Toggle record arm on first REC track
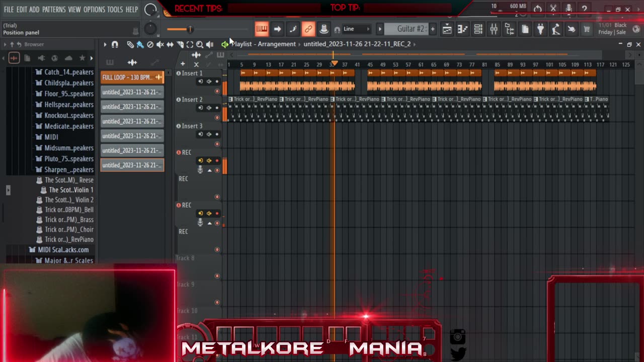Image resolution: width=644 pixels, height=362 pixels. pyautogui.click(x=217, y=161)
